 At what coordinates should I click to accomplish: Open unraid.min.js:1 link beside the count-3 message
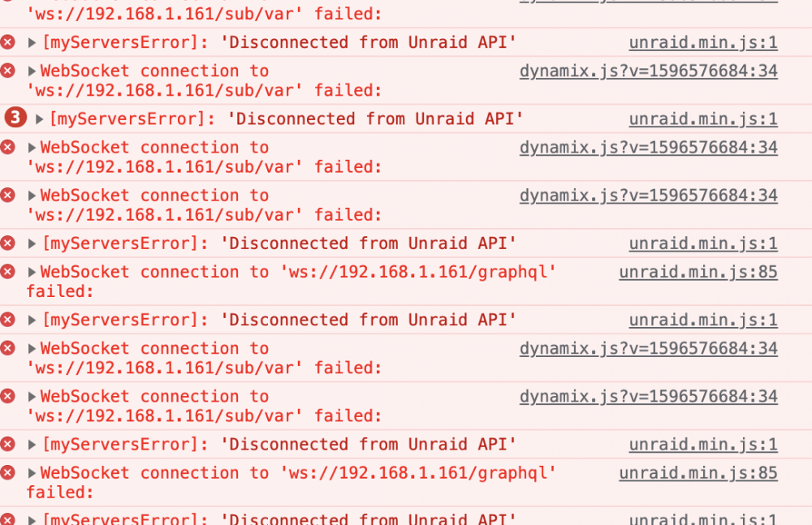pyautogui.click(x=703, y=119)
